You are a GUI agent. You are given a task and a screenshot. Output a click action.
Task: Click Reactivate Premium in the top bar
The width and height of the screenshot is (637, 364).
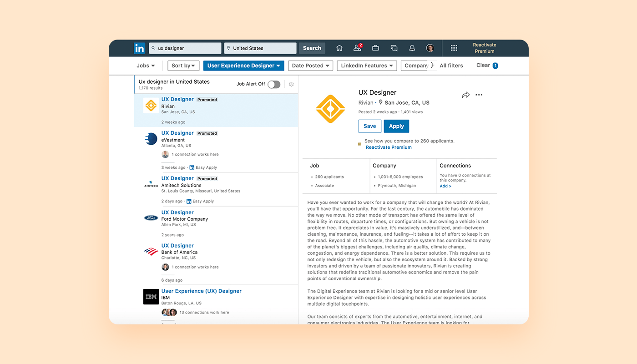tap(484, 48)
